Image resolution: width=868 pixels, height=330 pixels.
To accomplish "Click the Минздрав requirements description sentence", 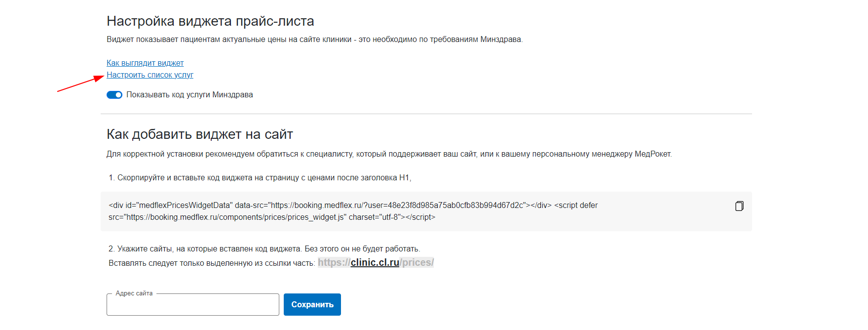I will pos(315,40).
